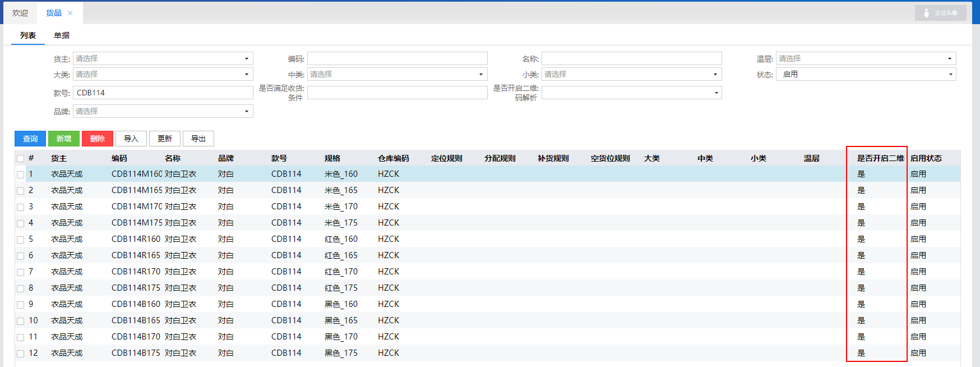Select the 列表 sub-tab

click(x=28, y=35)
